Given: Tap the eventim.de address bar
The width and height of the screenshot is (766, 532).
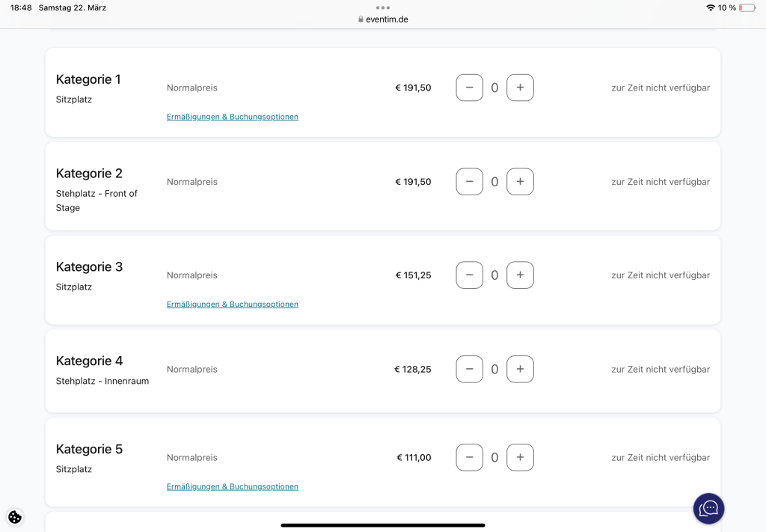Looking at the screenshot, I should click(x=383, y=19).
